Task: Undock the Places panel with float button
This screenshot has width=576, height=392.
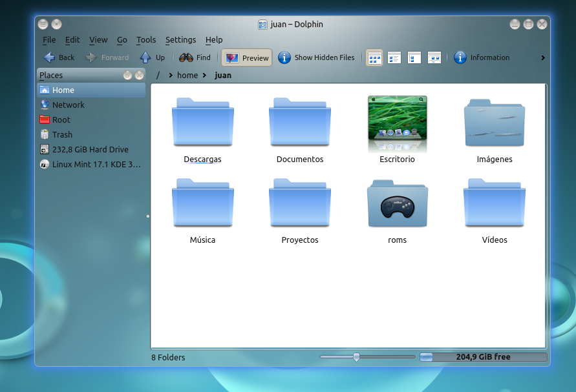Action: pos(127,76)
